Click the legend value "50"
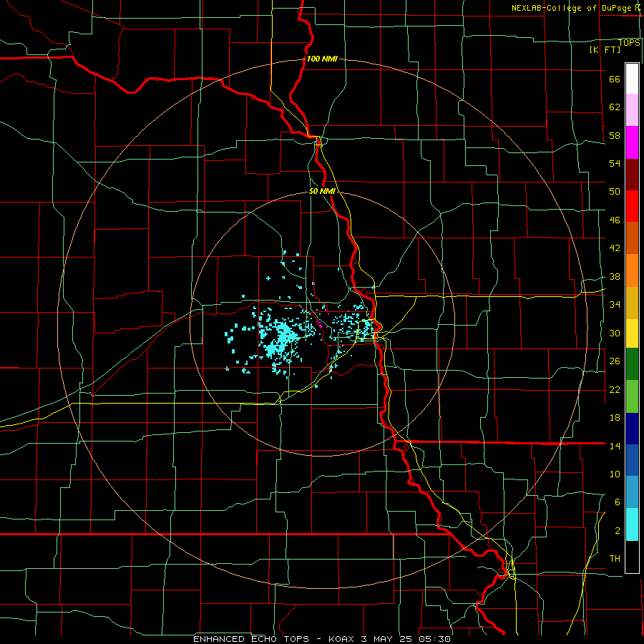This screenshot has width=644, height=644. pos(615,192)
